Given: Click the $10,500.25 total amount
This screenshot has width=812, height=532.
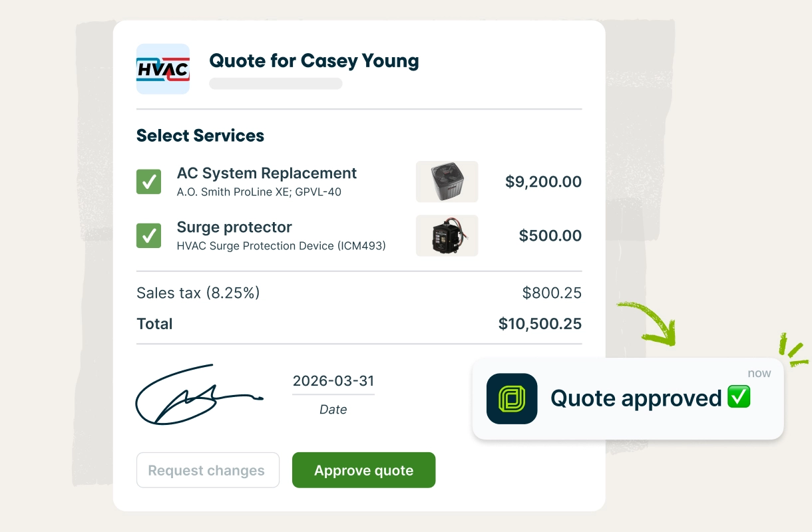Looking at the screenshot, I should click(x=540, y=324).
